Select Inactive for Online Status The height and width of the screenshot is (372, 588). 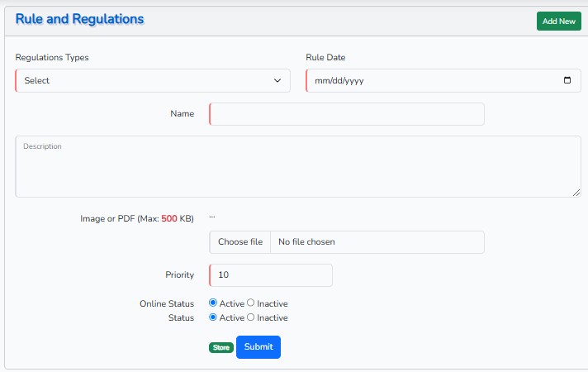pos(251,303)
